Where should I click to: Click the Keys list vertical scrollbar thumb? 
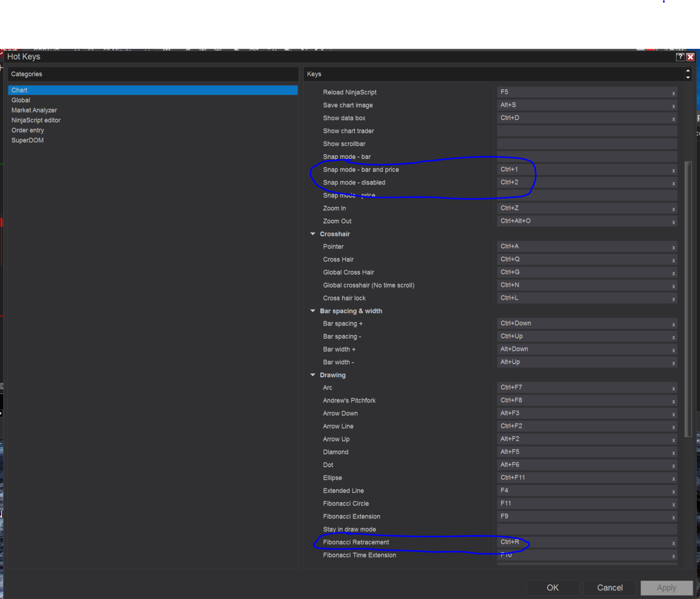click(x=688, y=299)
